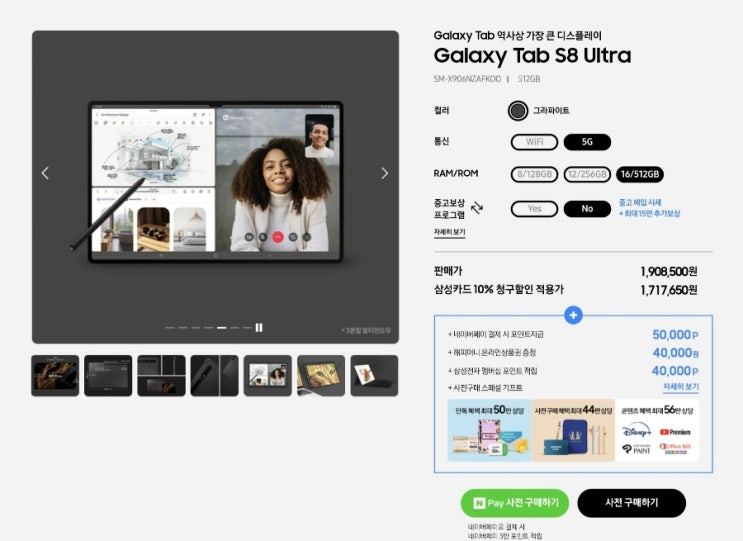Click the Naver Pay 50,000P points row
This screenshot has height=541, width=743.
point(573,334)
